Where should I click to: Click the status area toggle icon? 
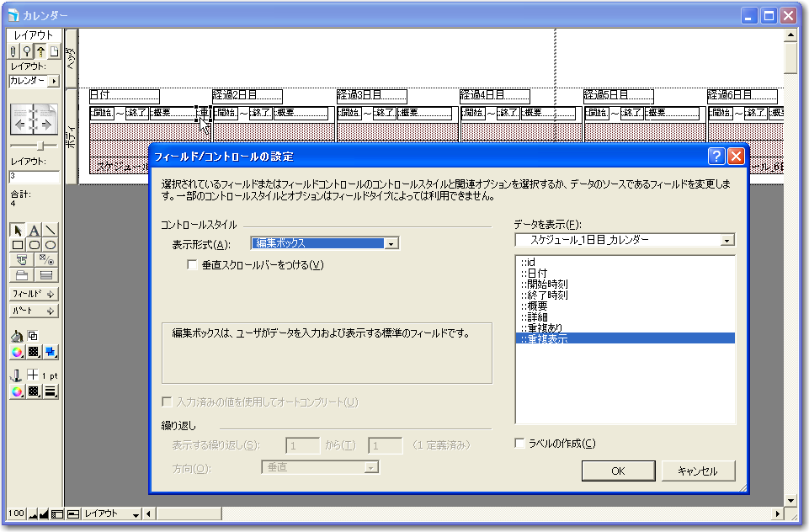point(57,513)
